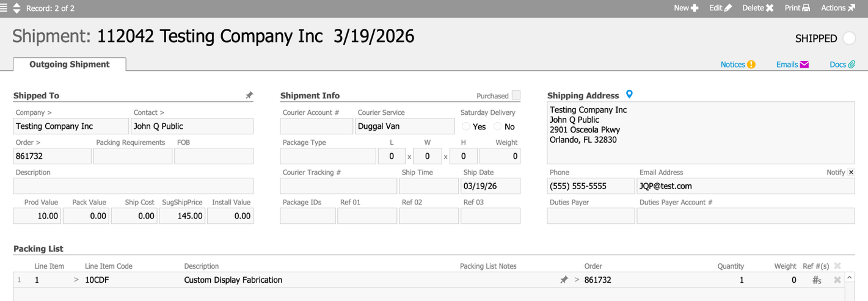Viewport: 868px width, 301px height.
Task: Open the hamburger menu icon
Action: click(4, 9)
